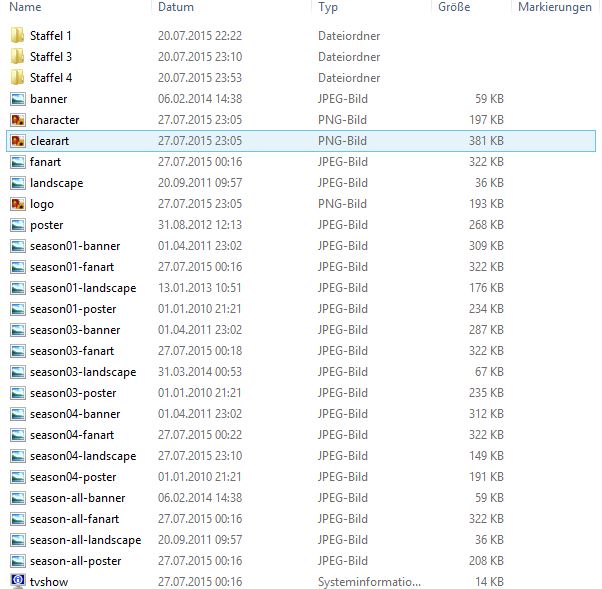Select the file name 'season-all-poster'
This screenshot has width=602, height=589.
coord(76,561)
